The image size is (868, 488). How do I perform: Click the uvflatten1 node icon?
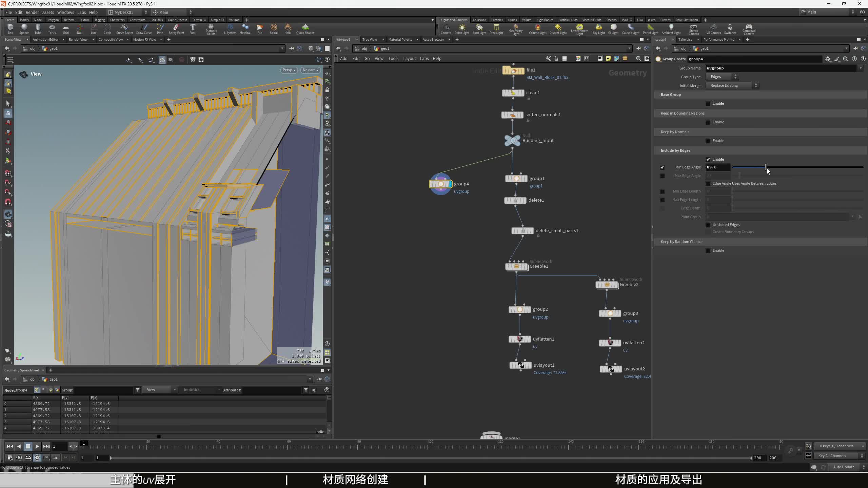(519, 339)
